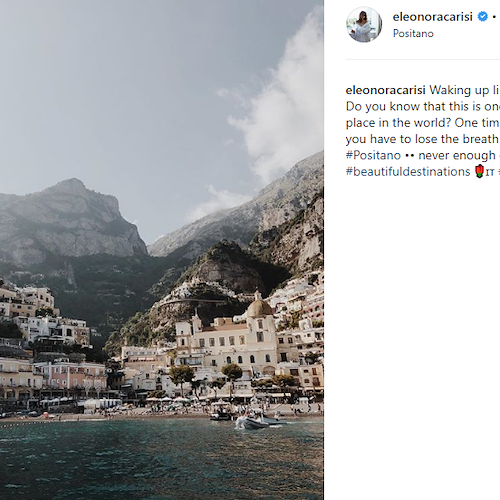
Task: Click the blue verified badge icon
Action: click(482, 16)
